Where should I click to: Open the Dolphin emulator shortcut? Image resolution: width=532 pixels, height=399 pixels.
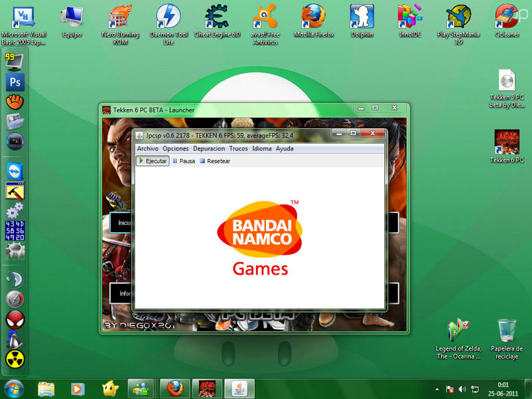pos(362,21)
